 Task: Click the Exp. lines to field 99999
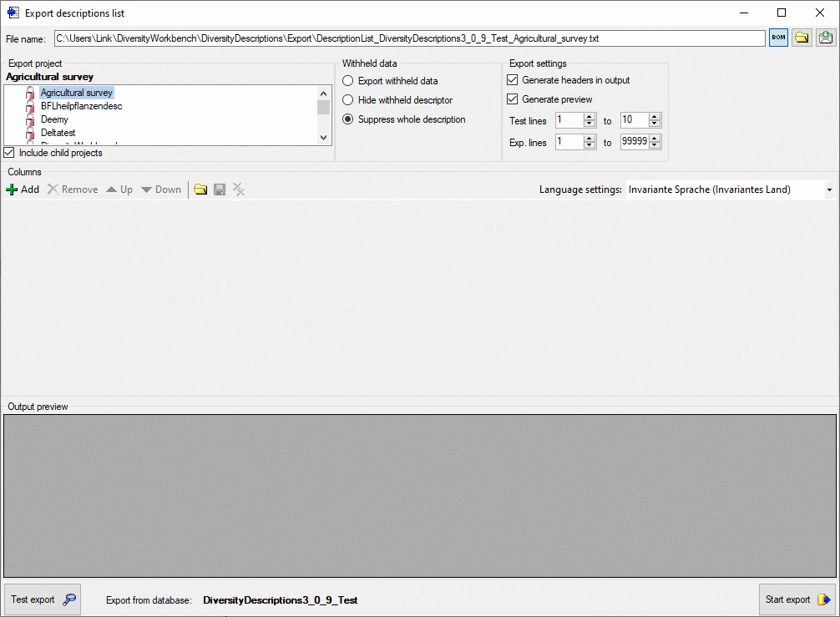(x=635, y=142)
